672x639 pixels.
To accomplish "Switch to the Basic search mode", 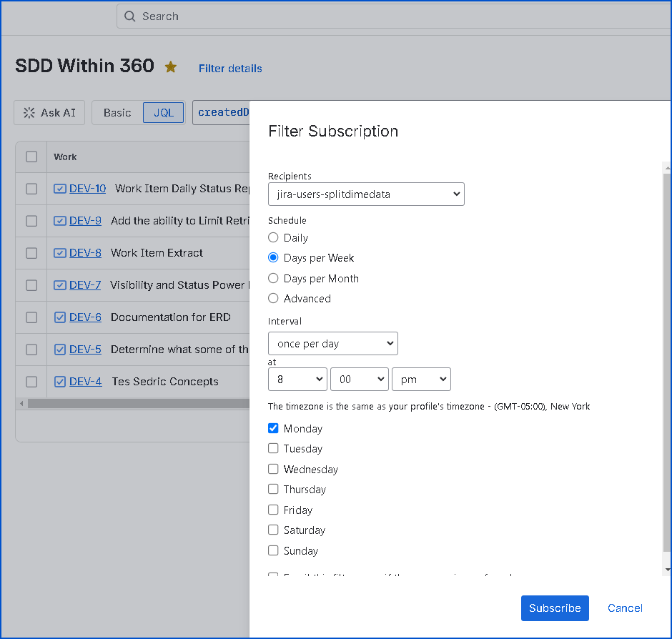I will (x=117, y=113).
